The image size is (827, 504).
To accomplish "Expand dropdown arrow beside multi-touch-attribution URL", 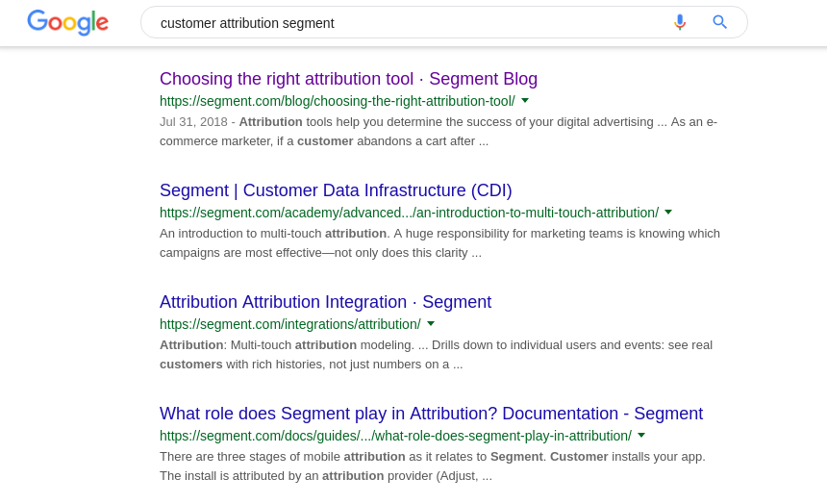I will pos(668,213).
